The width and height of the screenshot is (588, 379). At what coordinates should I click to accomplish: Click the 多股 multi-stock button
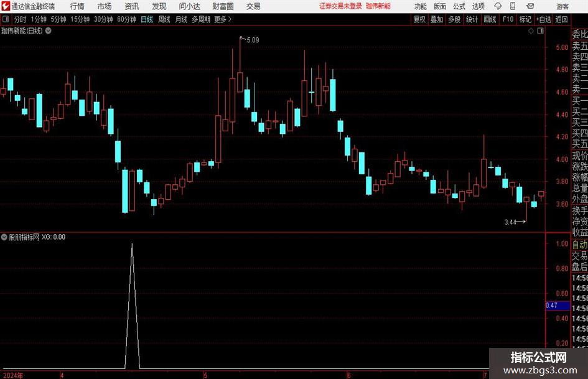[x=454, y=19]
